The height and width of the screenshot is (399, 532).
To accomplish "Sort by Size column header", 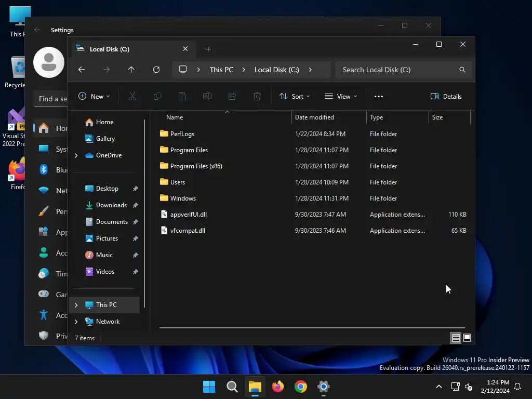I will [x=449, y=117].
